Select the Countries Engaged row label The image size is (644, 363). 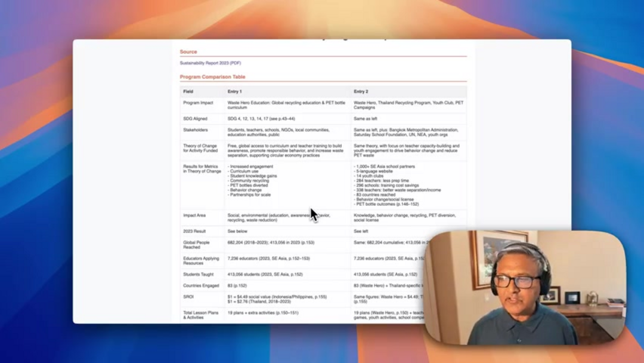[201, 285]
